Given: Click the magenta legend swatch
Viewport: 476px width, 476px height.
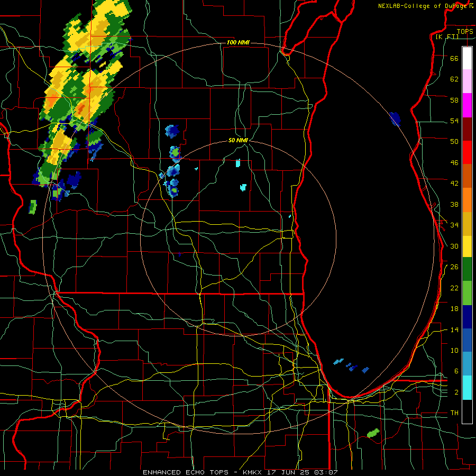Looking at the screenshot, I should coord(467,105).
